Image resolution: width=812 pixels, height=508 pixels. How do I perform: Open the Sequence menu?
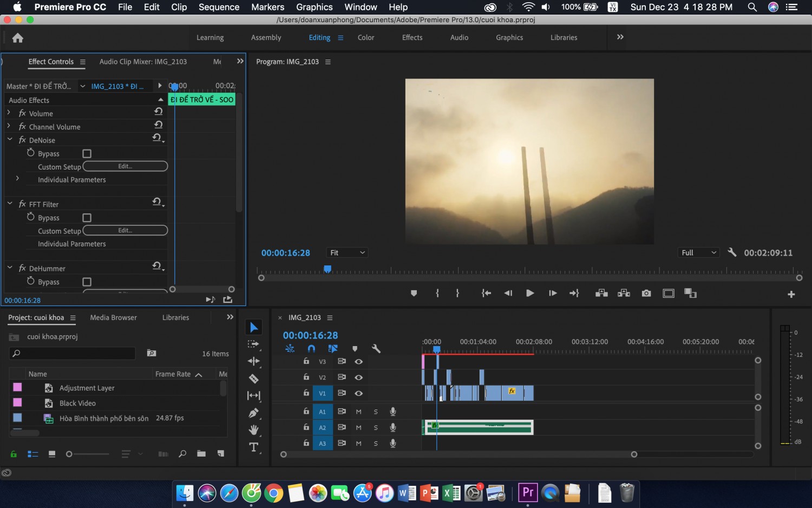(x=219, y=7)
